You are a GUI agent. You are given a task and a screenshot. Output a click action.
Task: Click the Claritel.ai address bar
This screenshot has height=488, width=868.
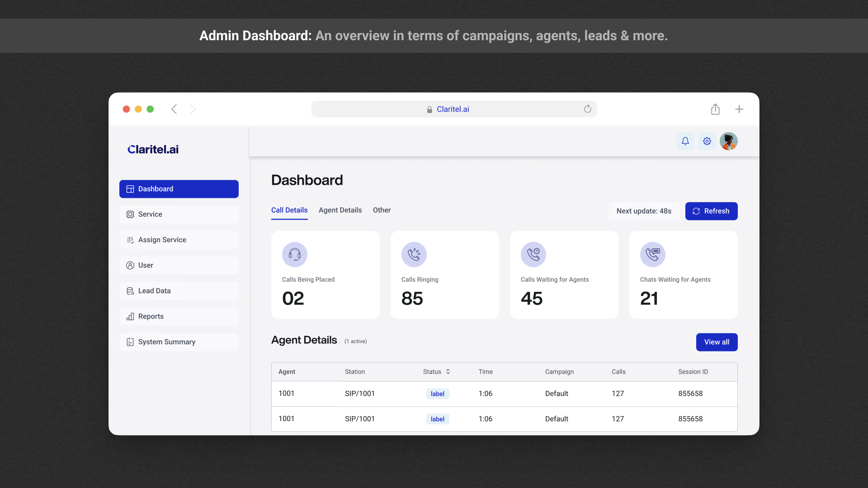453,109
